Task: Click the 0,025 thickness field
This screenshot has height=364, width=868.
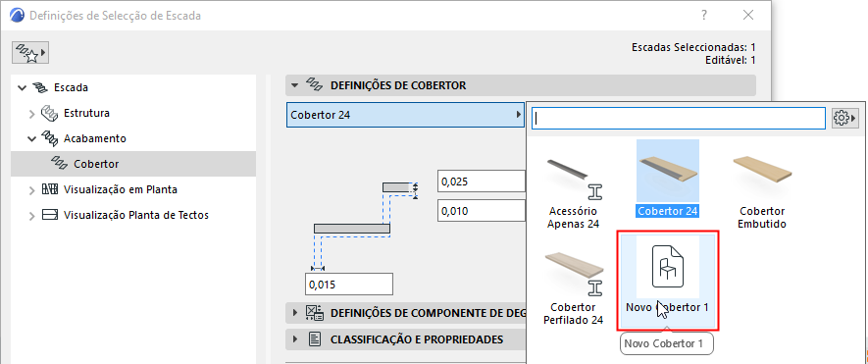Action: 481,182
